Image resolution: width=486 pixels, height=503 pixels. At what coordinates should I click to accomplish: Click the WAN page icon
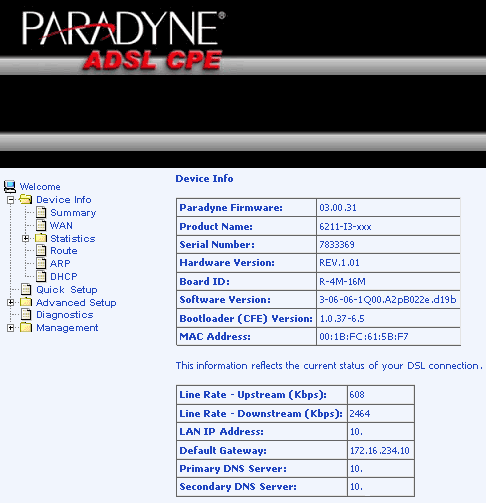tap(41, 225)
